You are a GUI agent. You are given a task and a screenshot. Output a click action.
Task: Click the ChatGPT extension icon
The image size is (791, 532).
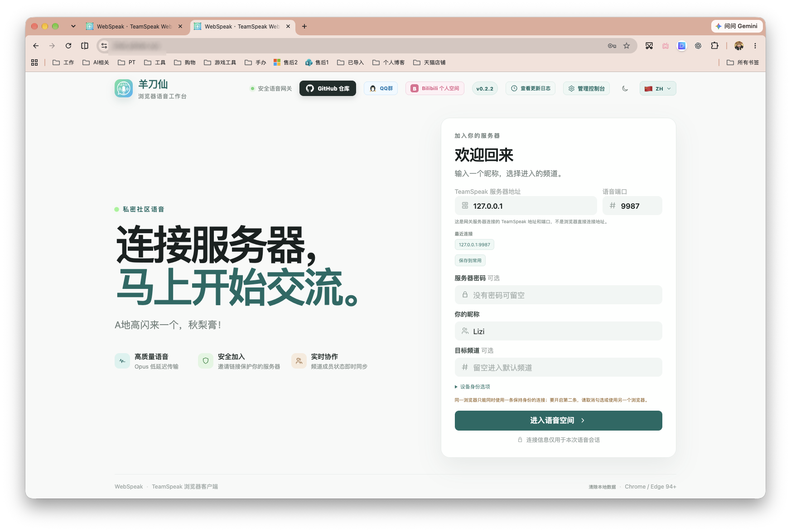point(698,46)
